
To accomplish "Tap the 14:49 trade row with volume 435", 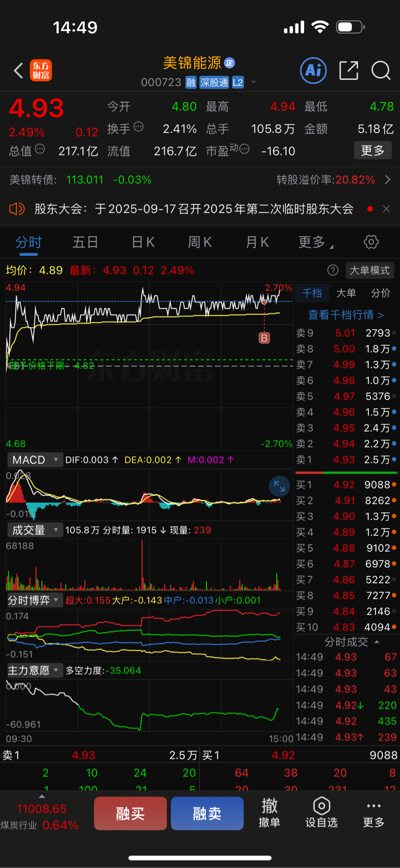I will click(346, 722).
